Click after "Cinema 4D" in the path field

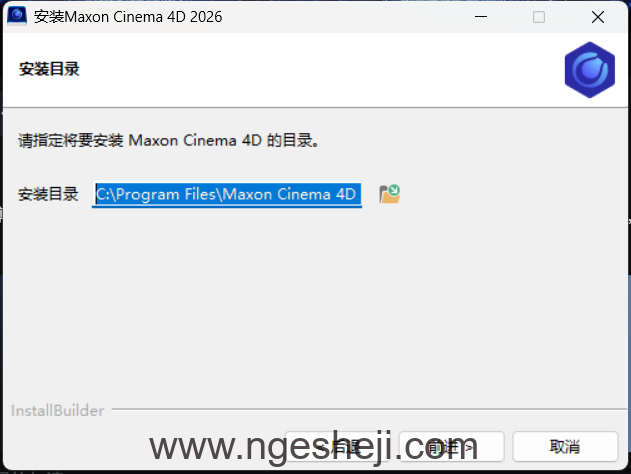pyautogui.click(x=358, y=195)
